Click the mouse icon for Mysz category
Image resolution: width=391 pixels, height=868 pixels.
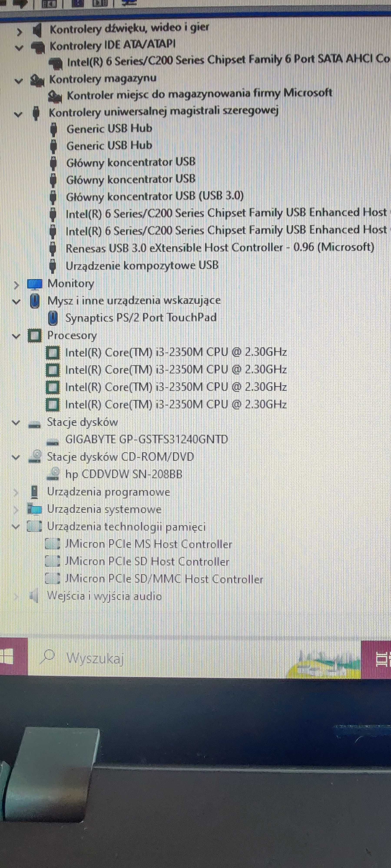[x=35, y=301]
